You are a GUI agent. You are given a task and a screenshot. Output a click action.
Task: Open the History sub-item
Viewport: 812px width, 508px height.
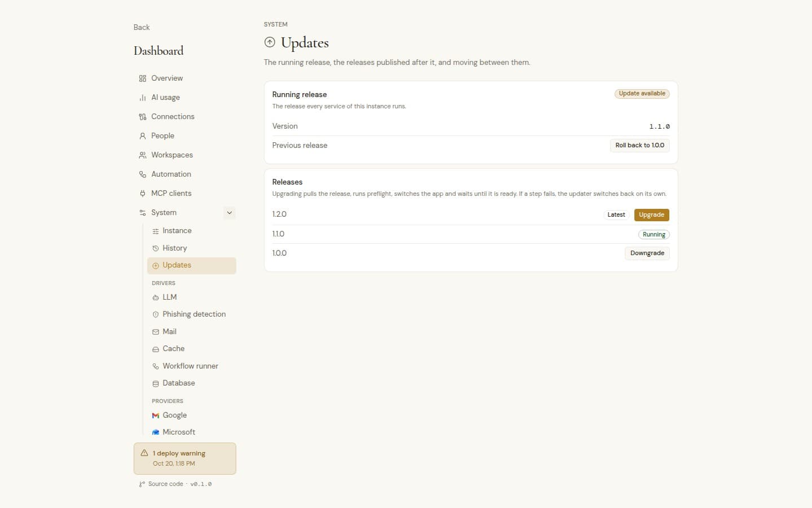click(x=192, y=248)
